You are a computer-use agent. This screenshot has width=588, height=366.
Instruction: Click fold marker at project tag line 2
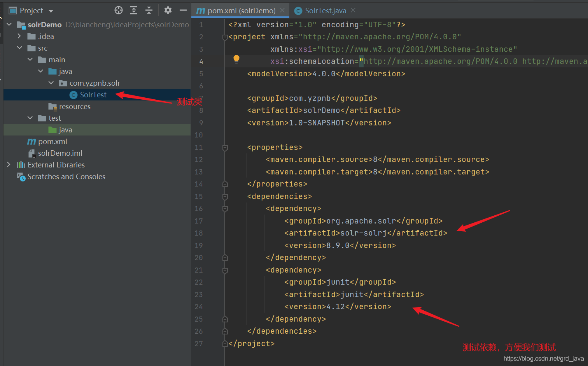coord(225,37)
